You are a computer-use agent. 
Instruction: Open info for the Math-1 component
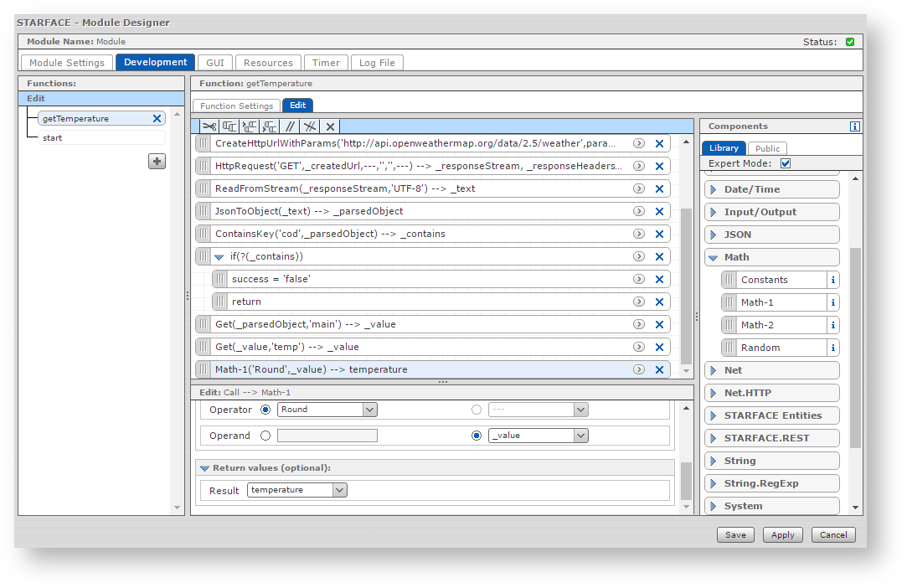[832, 302]
